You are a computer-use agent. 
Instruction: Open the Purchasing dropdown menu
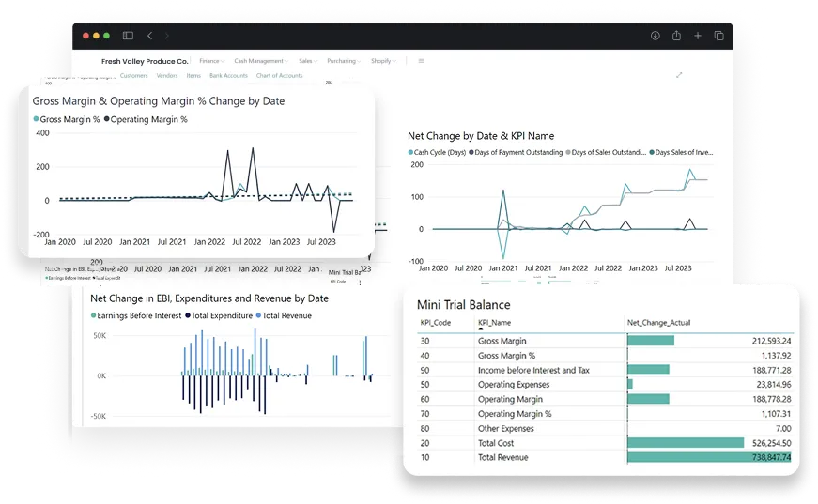[x=344, y=61]
